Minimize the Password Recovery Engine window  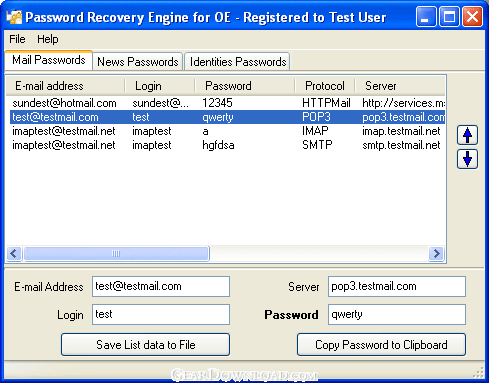(426, 16)
